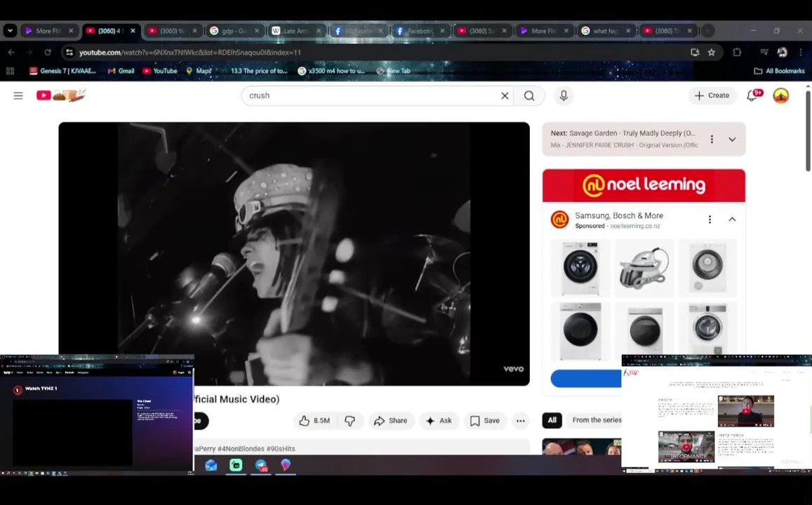Select the From the series chip

point(597,420)
